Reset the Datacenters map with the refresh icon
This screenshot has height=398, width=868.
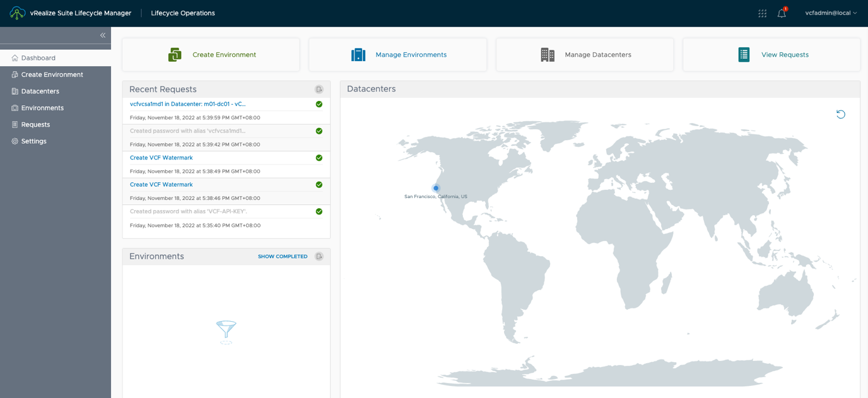tap(841, 114)
